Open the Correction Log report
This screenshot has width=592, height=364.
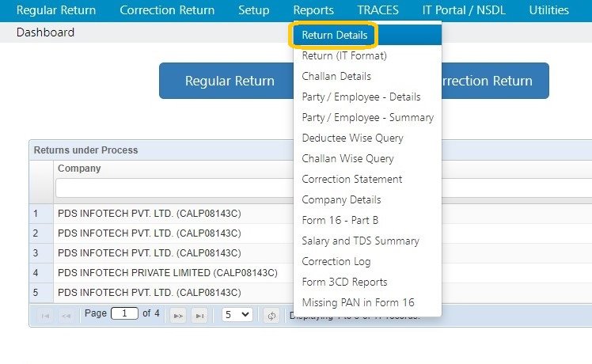click(336, 261)
